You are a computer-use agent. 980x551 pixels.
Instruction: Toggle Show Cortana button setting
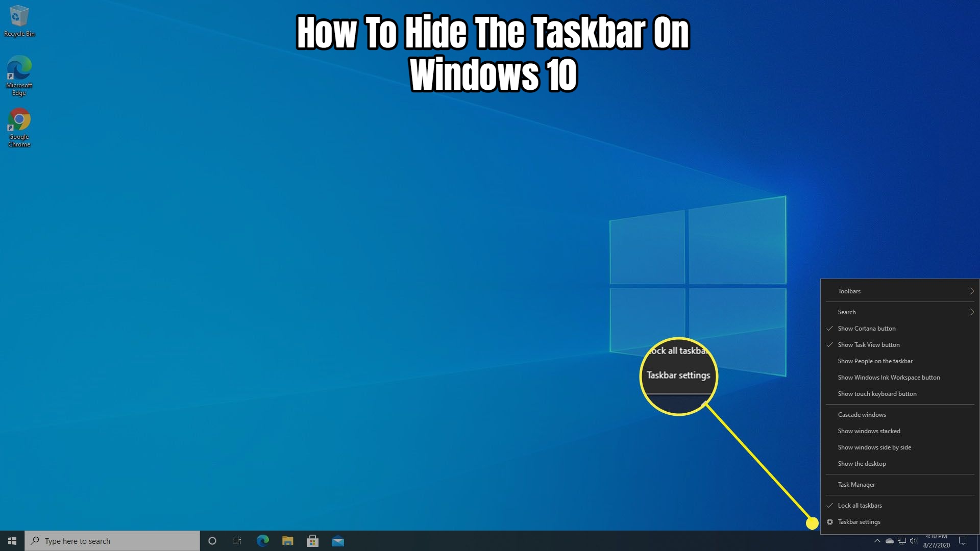[x=867, y=328]
